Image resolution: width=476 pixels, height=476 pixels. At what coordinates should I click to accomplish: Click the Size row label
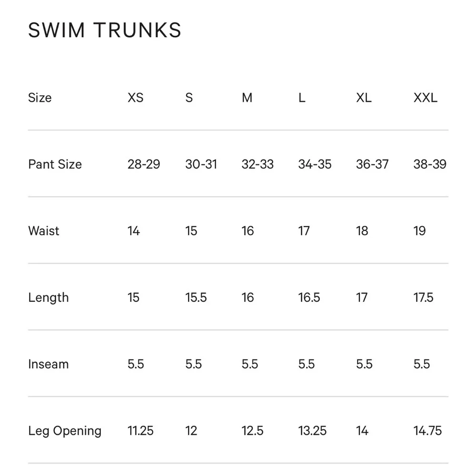(40, 98)
